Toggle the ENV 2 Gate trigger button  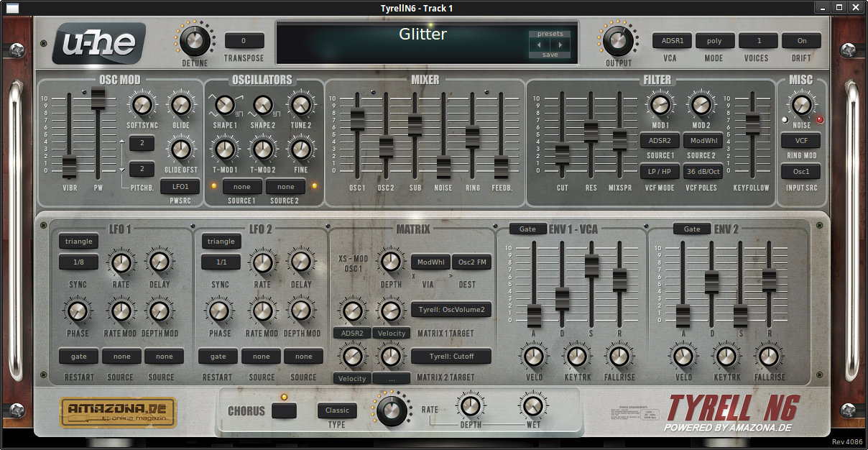tap(692, 229)
